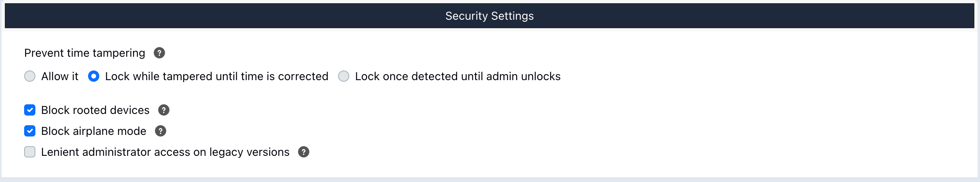Viewport: 980px width, 182px height.
Task: Show help for Block rooted devices
Action: point(164,110)
